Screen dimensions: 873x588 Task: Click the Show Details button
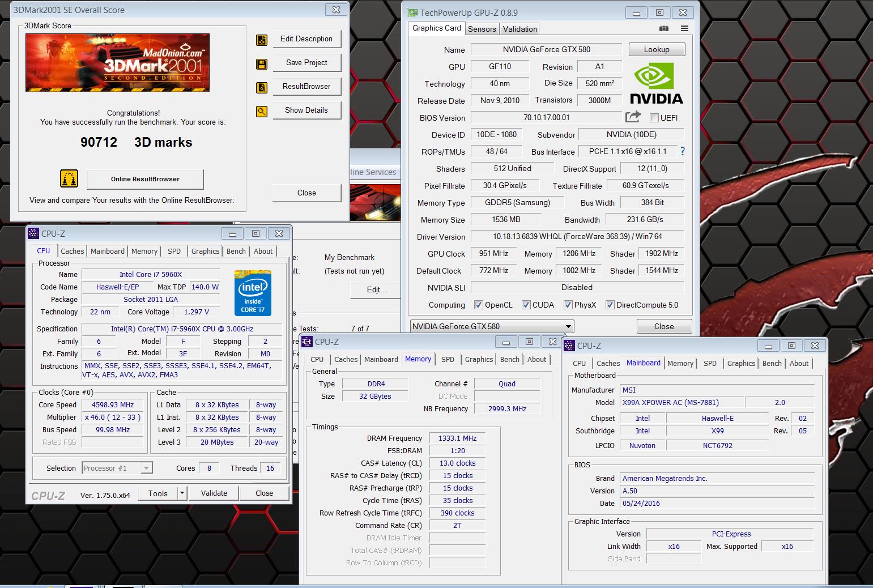(306, 110)
